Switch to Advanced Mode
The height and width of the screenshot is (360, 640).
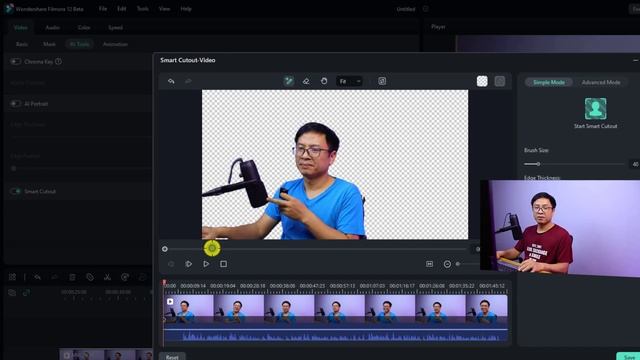click(601, 82)
